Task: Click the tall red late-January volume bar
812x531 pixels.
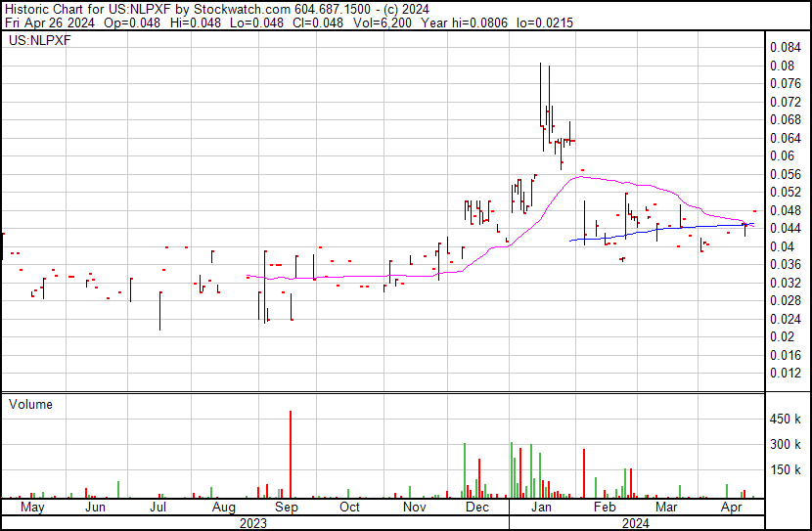Action: coord(584,473)
